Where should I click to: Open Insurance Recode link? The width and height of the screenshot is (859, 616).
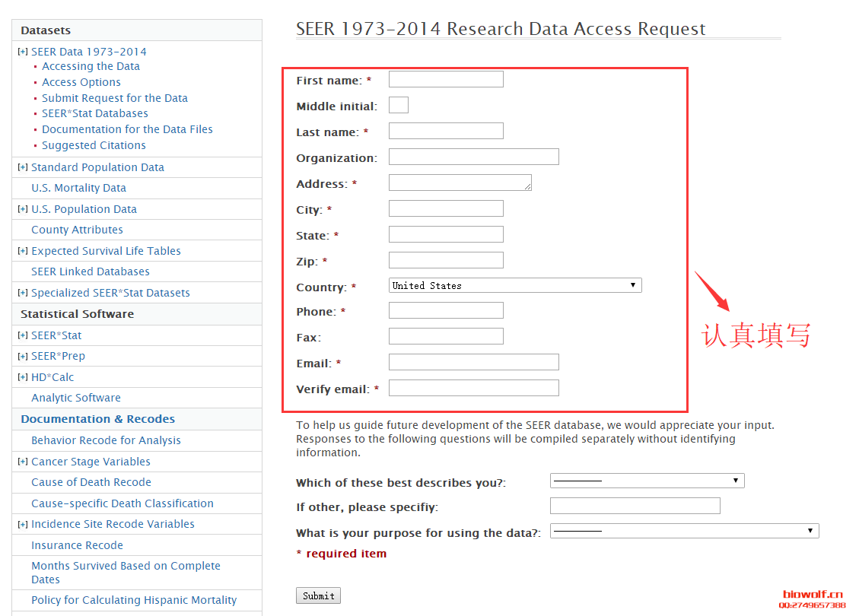pos(77,545)
